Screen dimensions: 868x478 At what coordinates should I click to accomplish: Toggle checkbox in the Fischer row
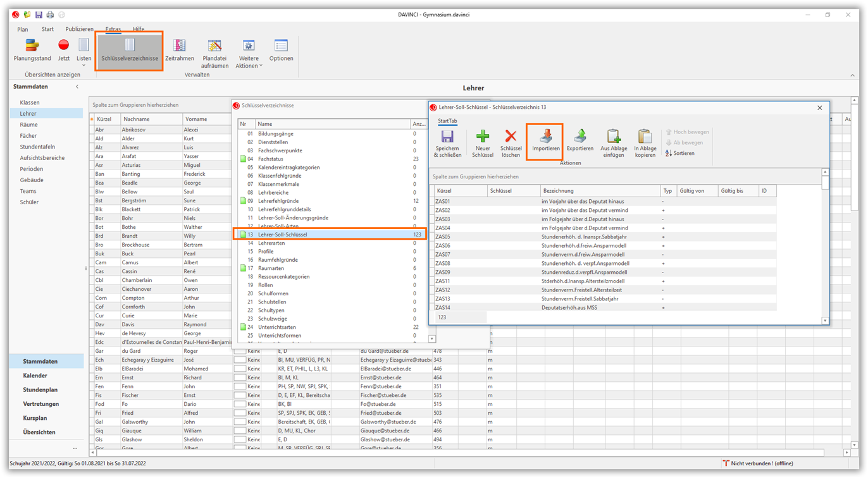click(x=240, y=395)
